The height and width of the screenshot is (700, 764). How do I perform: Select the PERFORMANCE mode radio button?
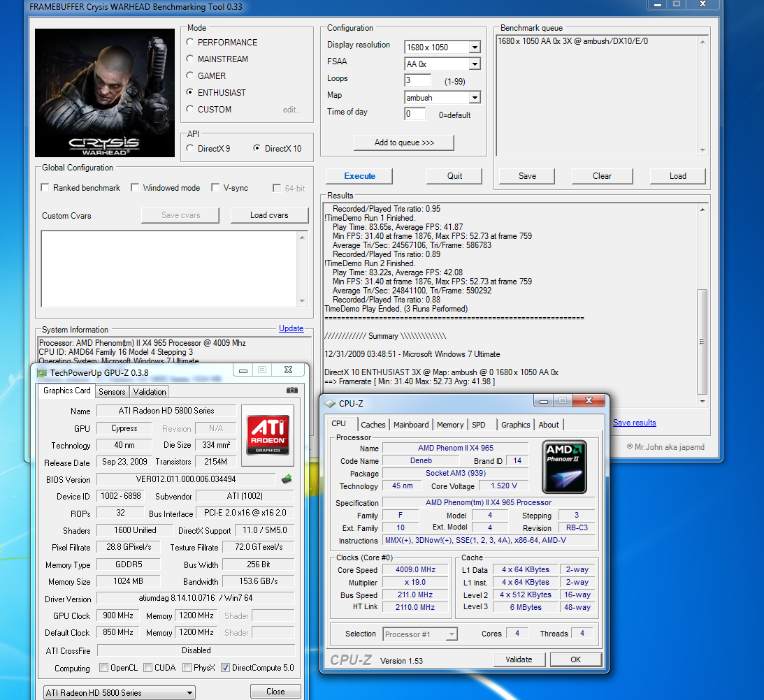pyautogui.click(x=189, y=43)
